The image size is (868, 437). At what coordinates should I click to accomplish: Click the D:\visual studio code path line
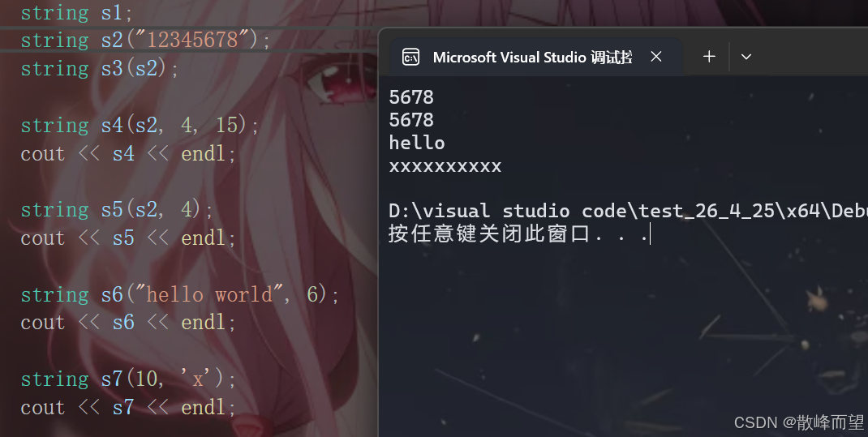point(628,211)
